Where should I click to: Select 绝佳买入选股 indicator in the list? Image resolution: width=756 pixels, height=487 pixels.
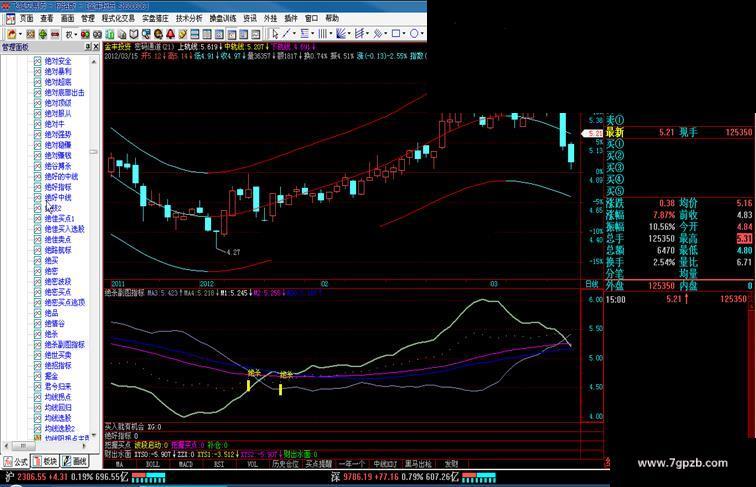pyautogui.click(x=65, y=229)
